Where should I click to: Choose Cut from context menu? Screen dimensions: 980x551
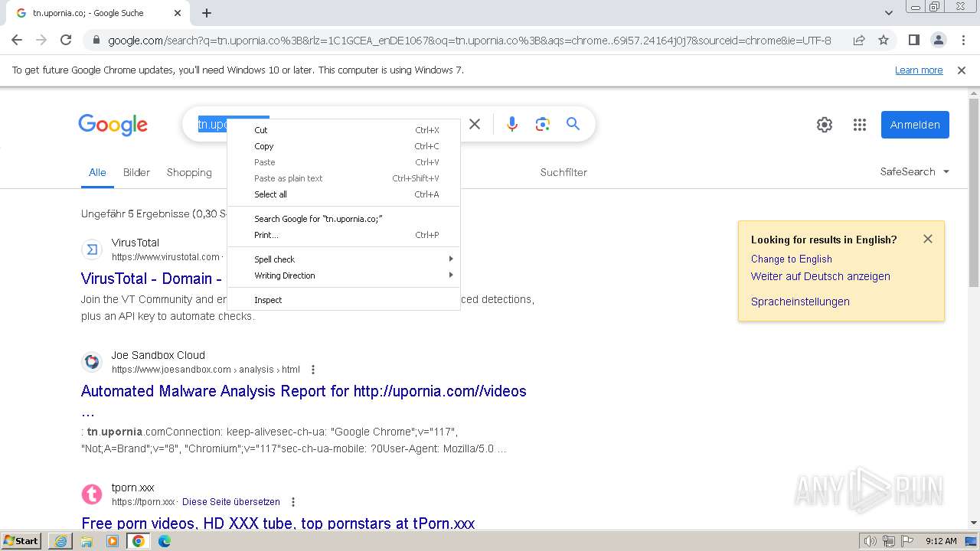click(344, 130)
